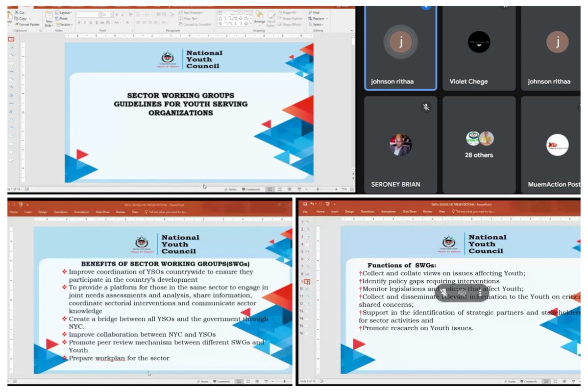The image size is (588, 392).
Task: Start slideshow from title-slide window status bar
Action: [x=299, y=190]
